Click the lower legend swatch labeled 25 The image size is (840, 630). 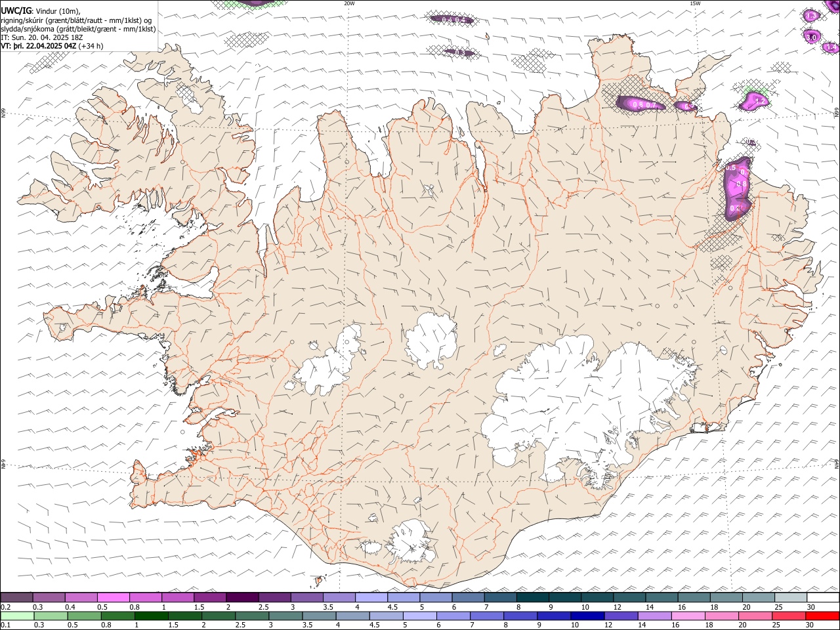789,616
